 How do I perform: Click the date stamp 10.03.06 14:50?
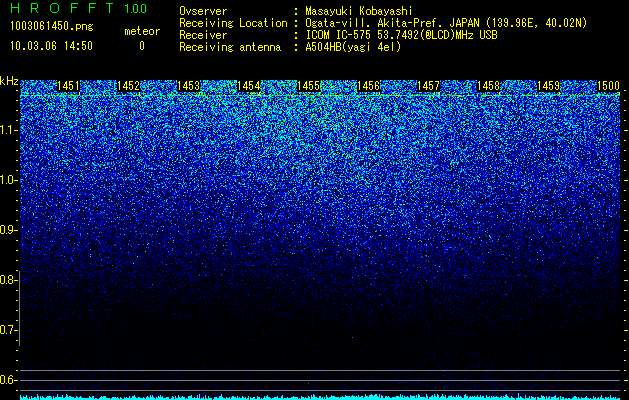(x=51, y=46)
